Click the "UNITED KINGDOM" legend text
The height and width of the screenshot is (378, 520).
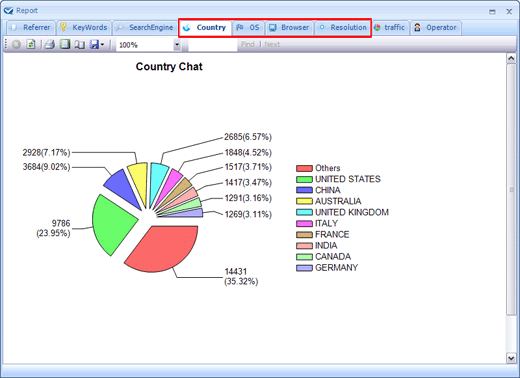coord(352,212)
